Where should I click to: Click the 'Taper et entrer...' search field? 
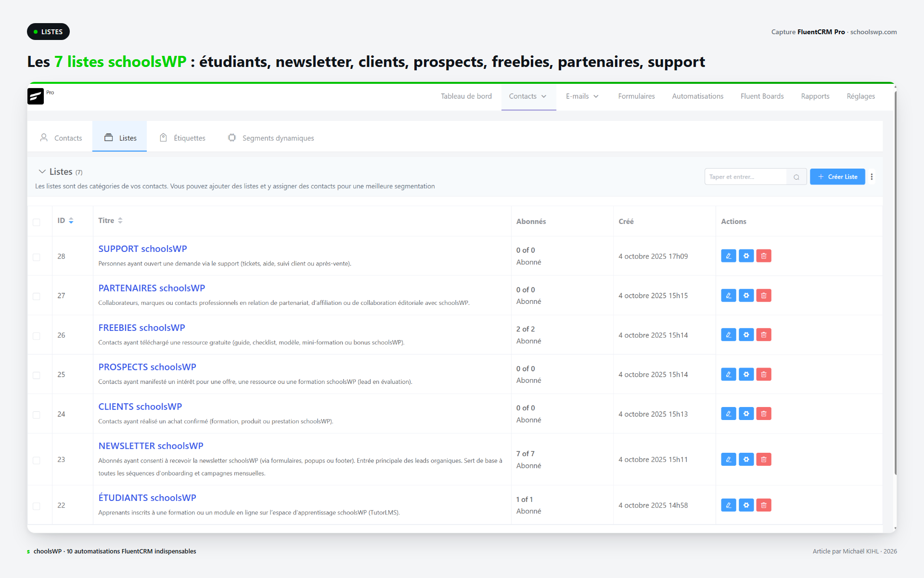[x=745, y=177]
